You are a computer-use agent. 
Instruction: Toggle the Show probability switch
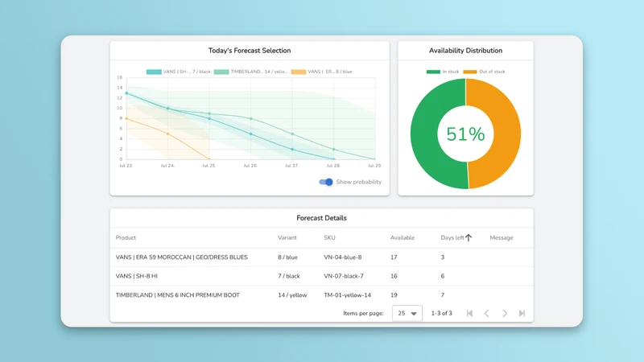(326, 182)
